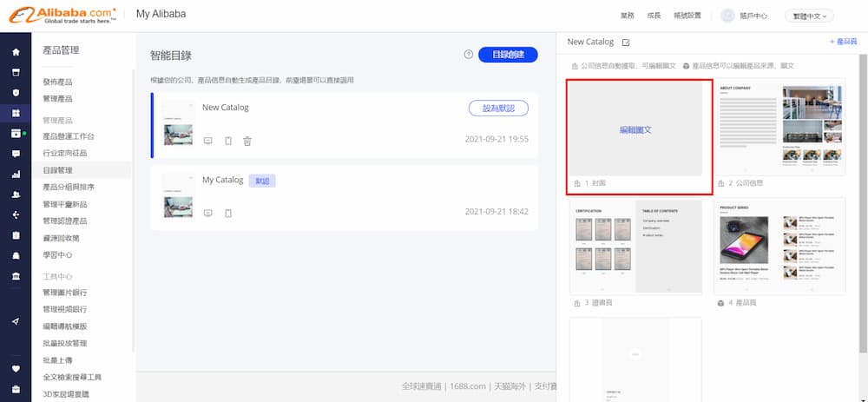Go to the home icon in the dark sidebar

pos(16,52)
